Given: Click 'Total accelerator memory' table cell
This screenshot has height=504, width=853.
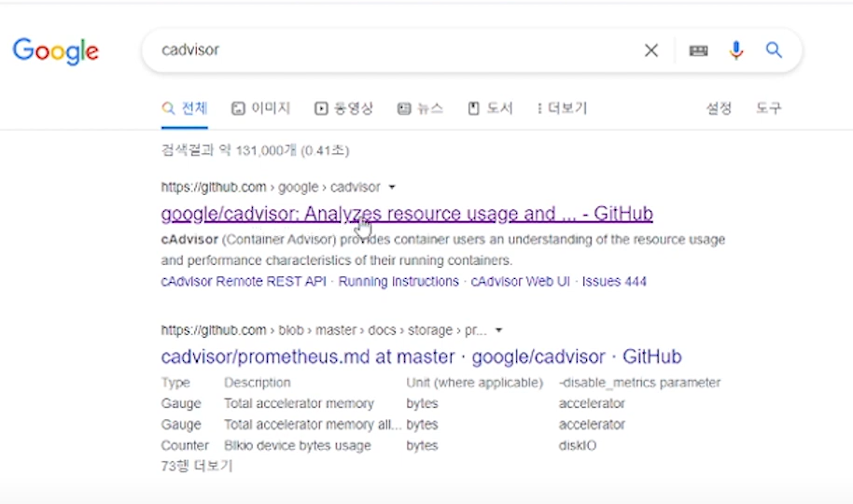Looking at the screenshot, I should (300, 403).
